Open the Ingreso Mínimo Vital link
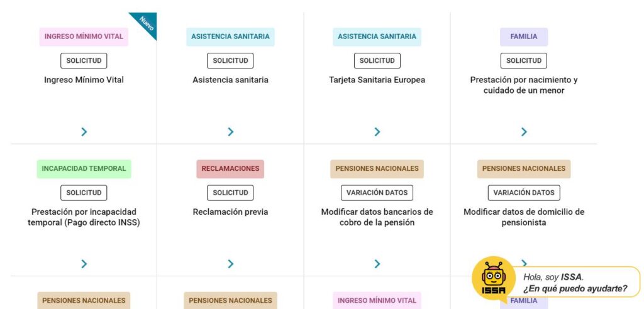Image resolution: width=644 pixels, height=309 pixels. tap(84, 80)
